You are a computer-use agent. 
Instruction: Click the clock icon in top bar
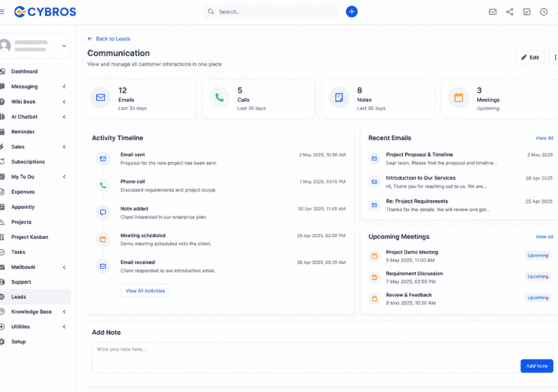tap(544, 11)
